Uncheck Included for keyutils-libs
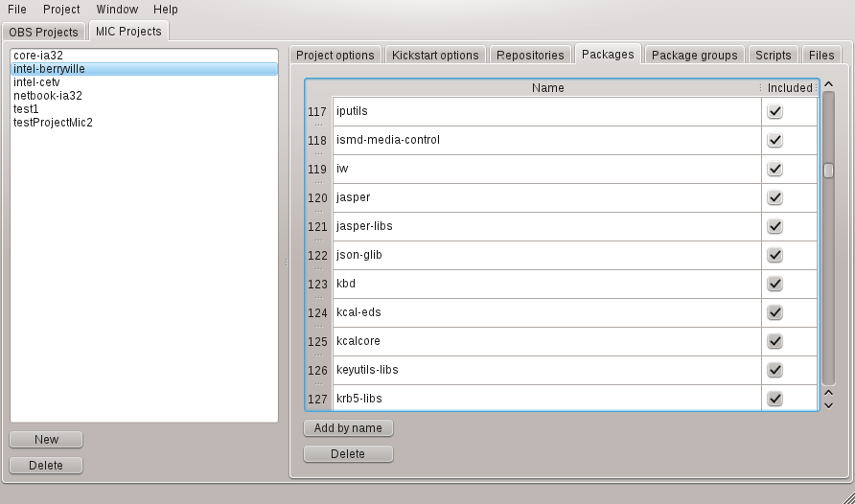 pyautogui.click(x=774, y=370)
